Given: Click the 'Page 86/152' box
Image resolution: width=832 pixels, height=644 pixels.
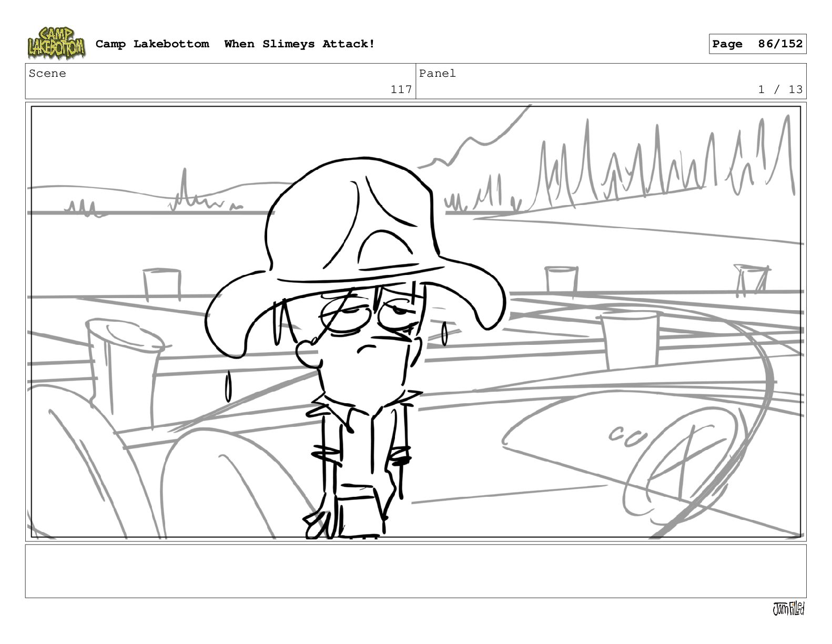Looking at the screenshot, I should (757, 44).
